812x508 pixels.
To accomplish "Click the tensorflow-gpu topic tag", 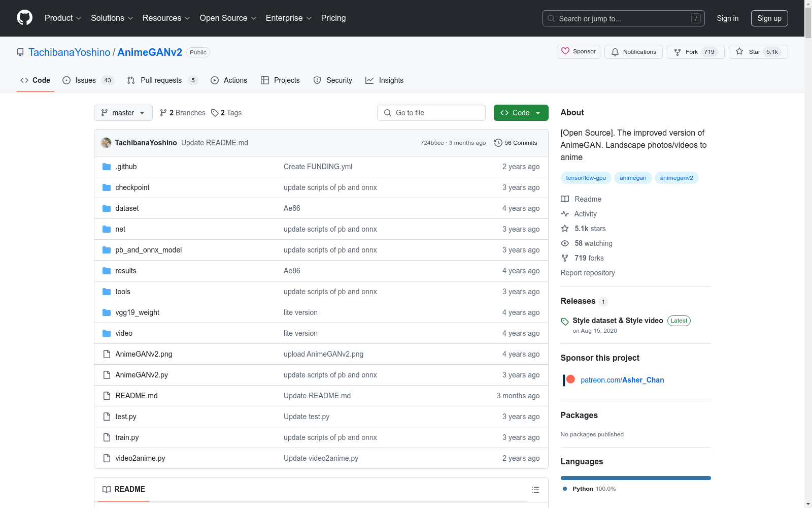I will [586, 178].
